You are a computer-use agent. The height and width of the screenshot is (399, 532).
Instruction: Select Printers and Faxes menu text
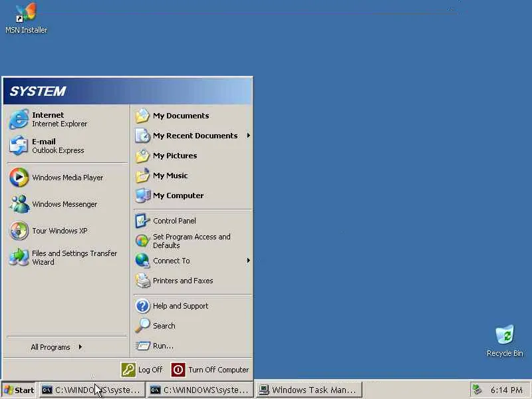[183, 281]
